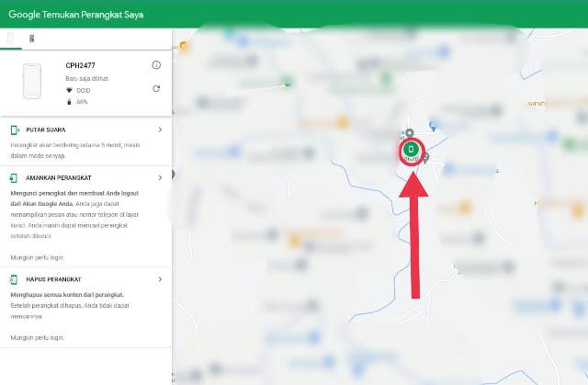Click the Hapus Perangkat erase icon
The image size is (588, 385).
coord(14,279)
